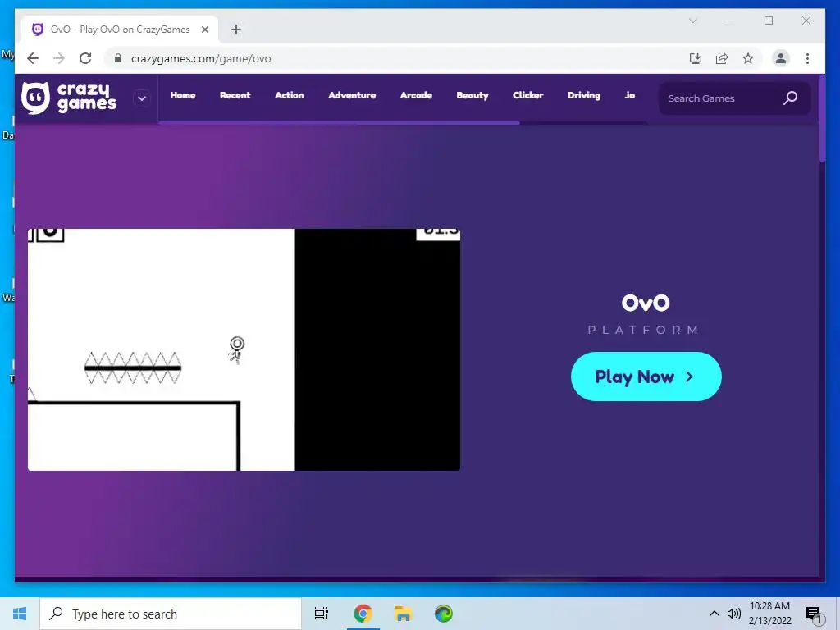Viewport: 840px width, 630px height.
Task: Open the Arcade games category
Action: click(x=416, y=95)
